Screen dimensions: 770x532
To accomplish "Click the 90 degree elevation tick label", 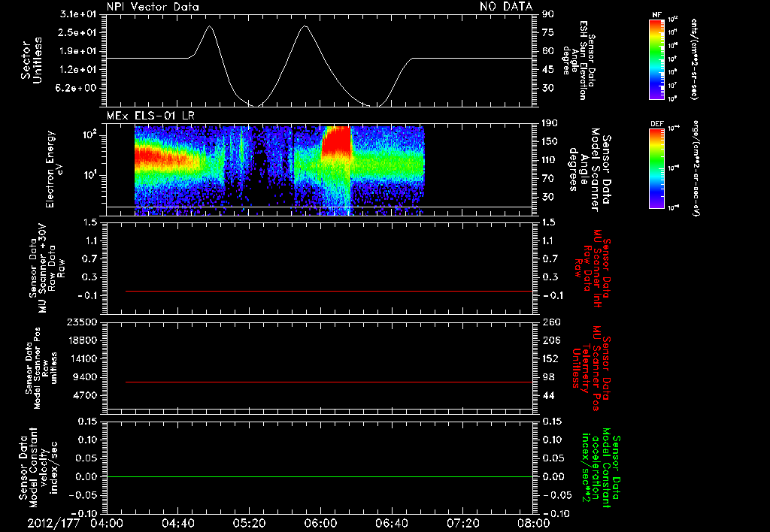I will click(x=547, y=14).
